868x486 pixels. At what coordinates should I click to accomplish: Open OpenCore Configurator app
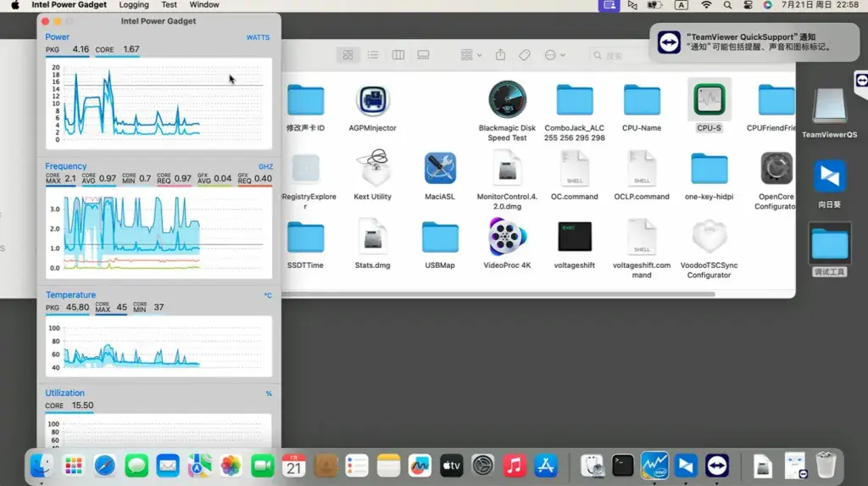point(776,168)
